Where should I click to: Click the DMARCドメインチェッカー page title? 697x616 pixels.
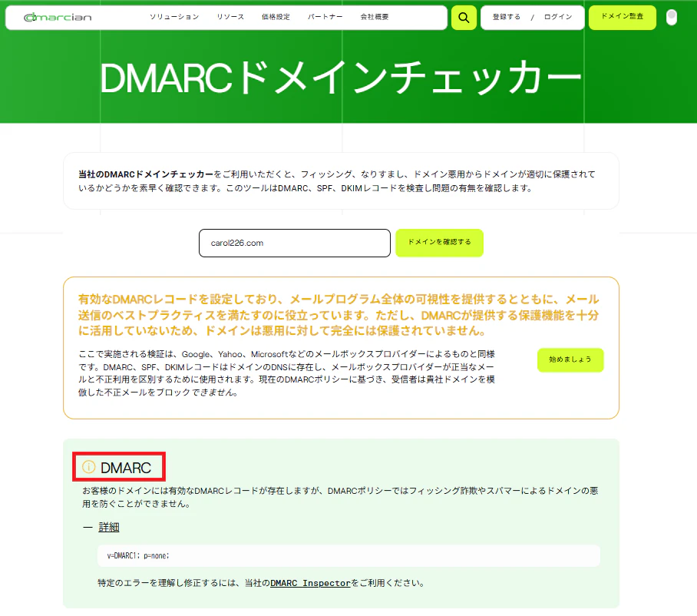tap(341, 78)
